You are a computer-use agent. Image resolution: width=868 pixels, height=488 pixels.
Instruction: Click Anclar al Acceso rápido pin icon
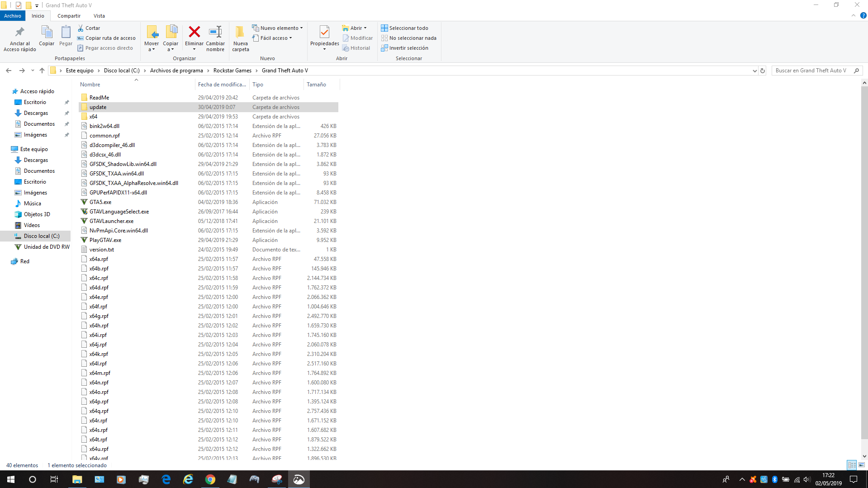19,33
